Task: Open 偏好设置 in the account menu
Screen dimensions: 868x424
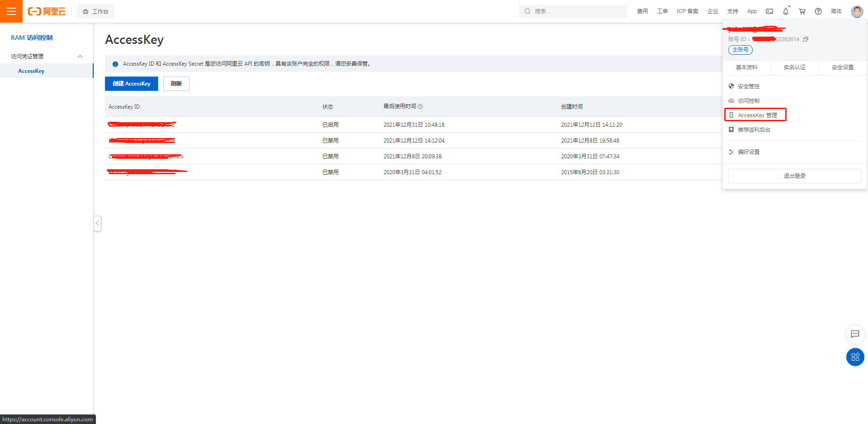Action: point(749,152)
